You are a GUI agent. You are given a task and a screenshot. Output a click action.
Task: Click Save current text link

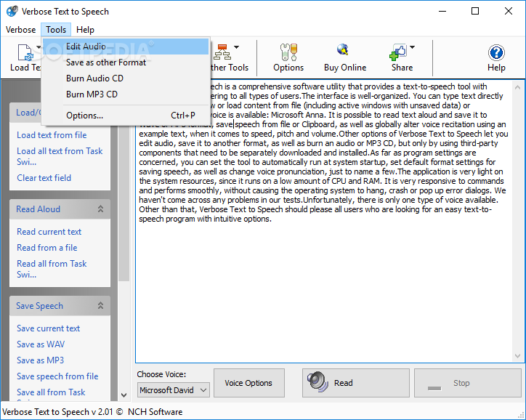48,328
